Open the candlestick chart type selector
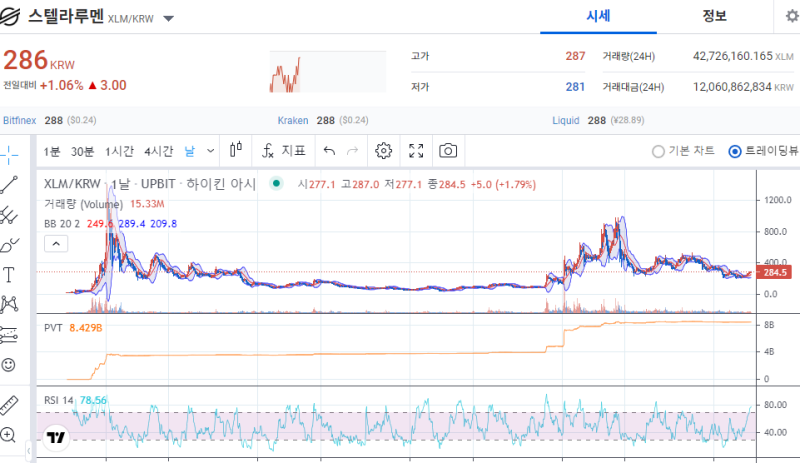This screenshot has height=463, width=800. coord(236,150)
